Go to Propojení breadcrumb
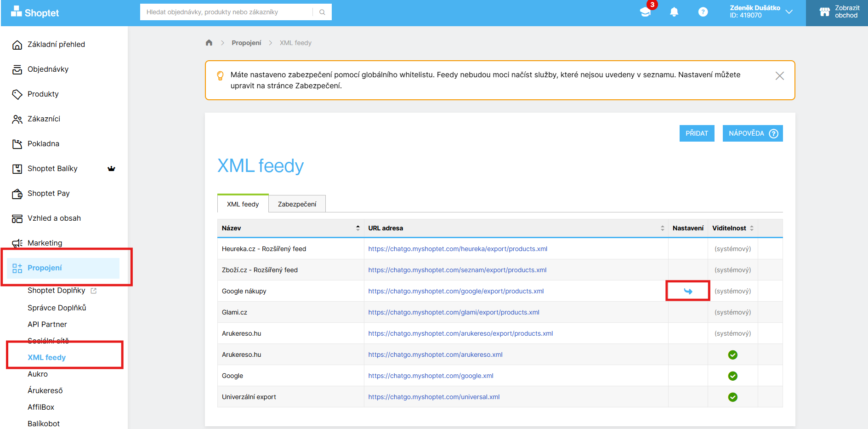Screen dimensions: 868x429 [246, 43]
